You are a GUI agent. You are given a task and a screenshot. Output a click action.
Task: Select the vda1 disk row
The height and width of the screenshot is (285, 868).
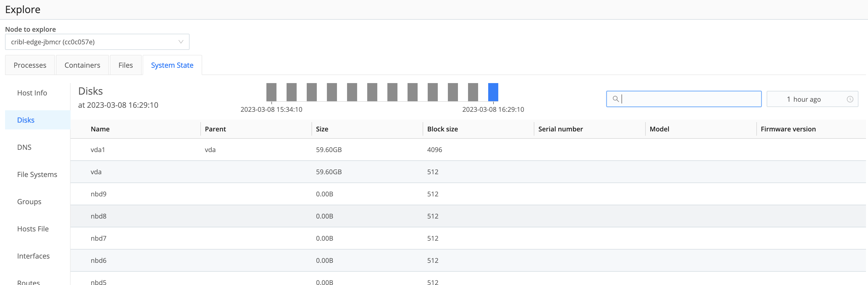[x=98, y=150]
